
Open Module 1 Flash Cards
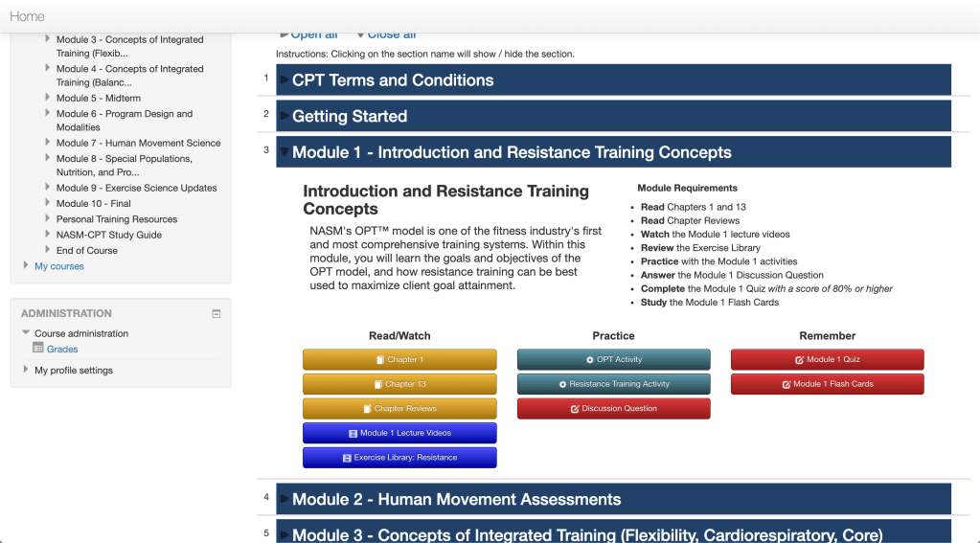pos(827,384)
